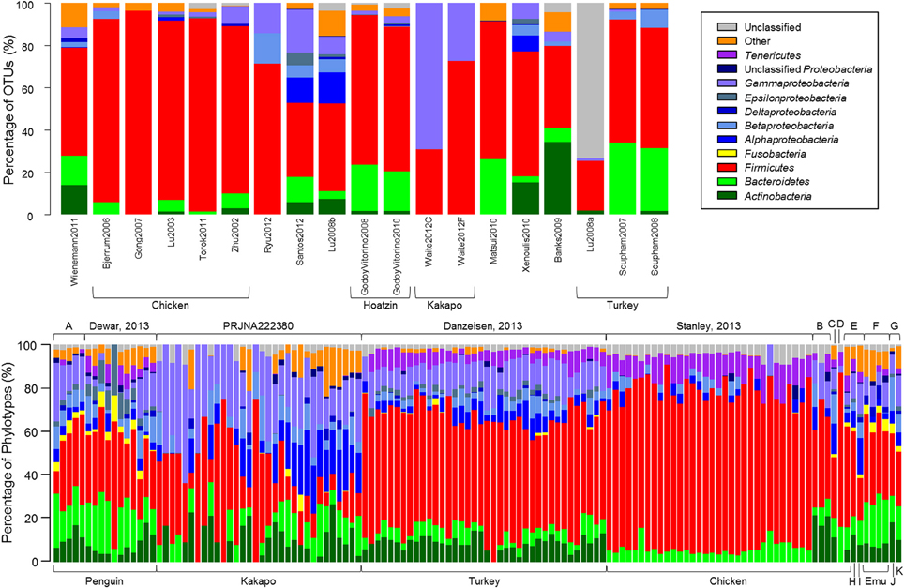Click the 'Gong2007' x-axis label
Screen dimensions: 904x588
click(139, 238)
